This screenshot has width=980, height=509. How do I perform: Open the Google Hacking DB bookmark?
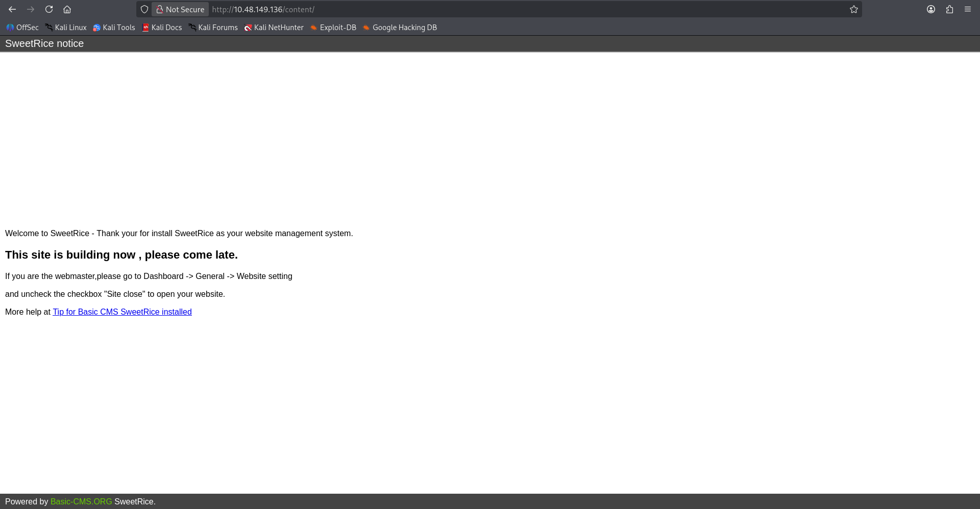400,28
